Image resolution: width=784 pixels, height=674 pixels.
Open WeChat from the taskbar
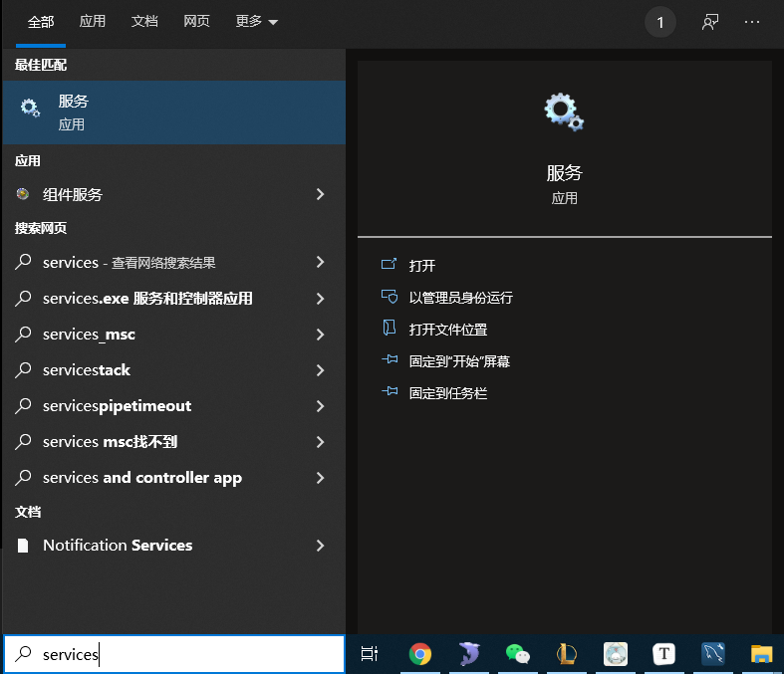click(517, 653)
